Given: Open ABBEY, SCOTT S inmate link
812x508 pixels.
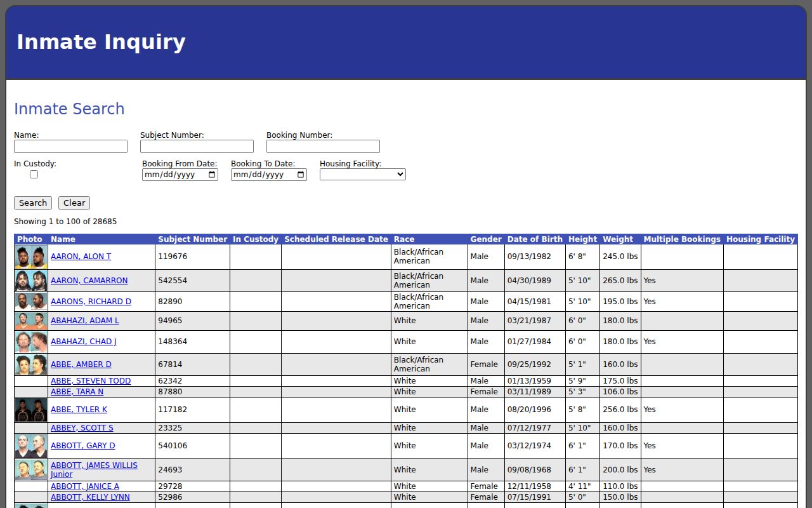Looking at the screenshot, I should click(82, 428).
